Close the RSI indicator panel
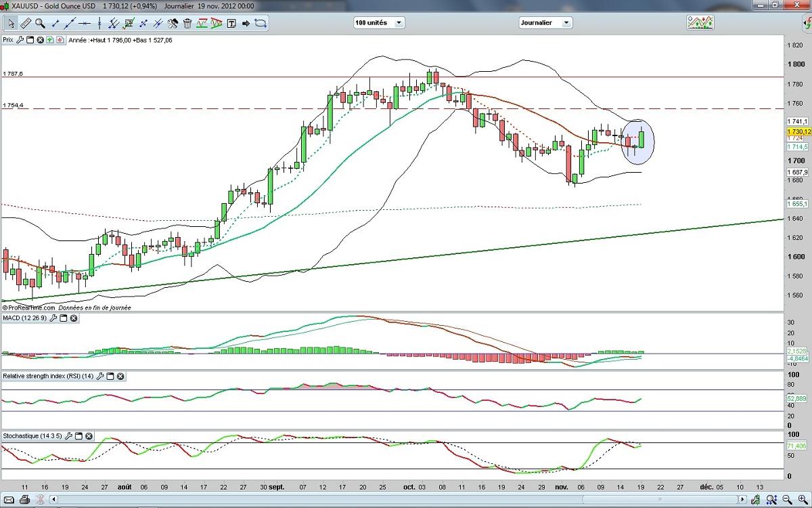 click(120, 376)
